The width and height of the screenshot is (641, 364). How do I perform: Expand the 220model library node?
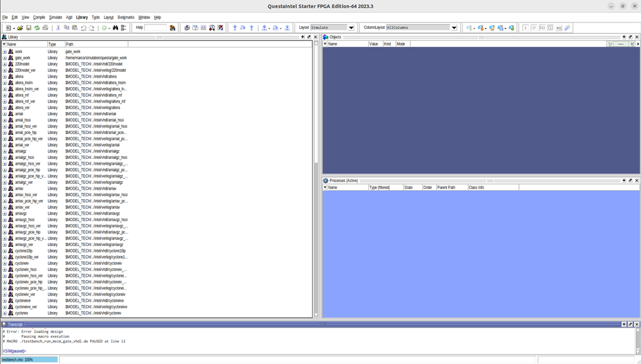(x=4, y=64)
